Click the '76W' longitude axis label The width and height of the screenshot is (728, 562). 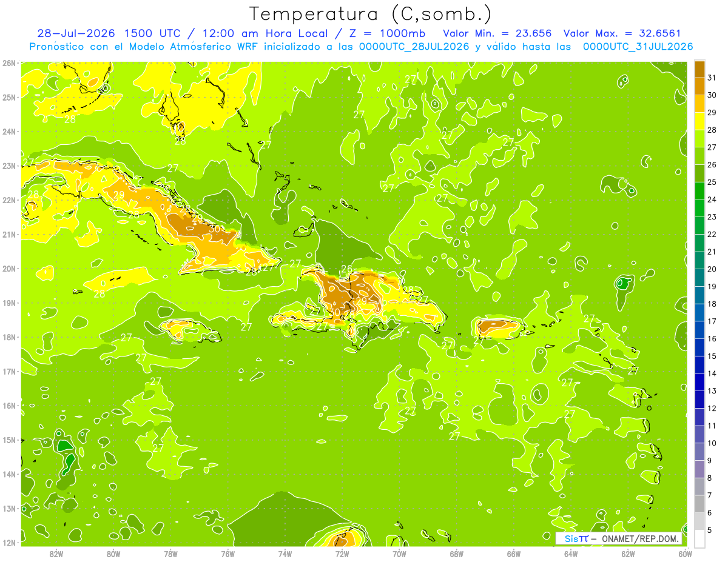click(x=228, y=553)
